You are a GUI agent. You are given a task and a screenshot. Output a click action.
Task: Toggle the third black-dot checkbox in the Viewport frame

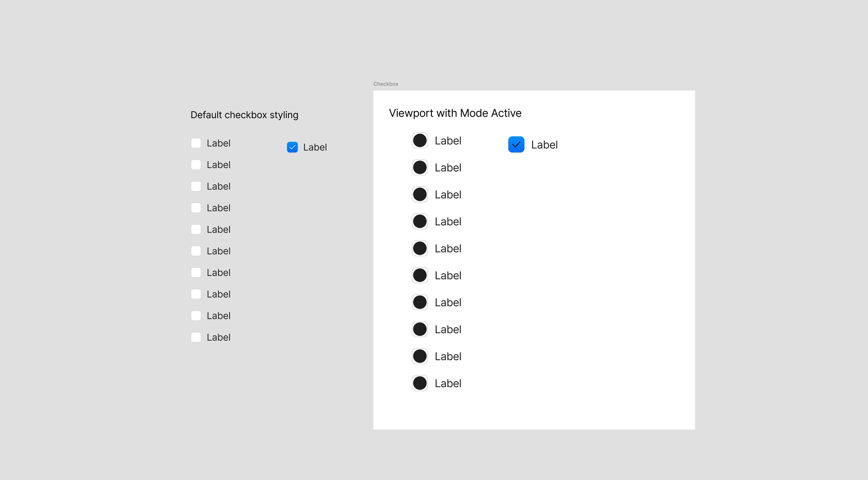tap(420, 194)
